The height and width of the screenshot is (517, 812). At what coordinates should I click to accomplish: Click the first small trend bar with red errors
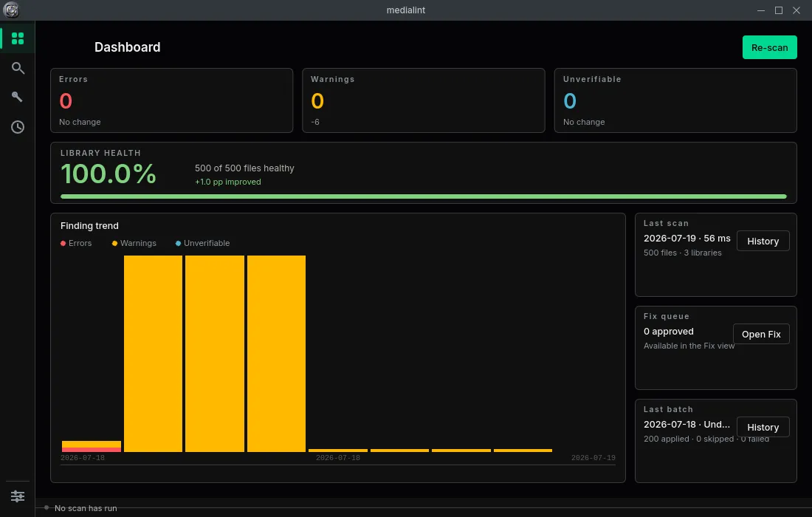(x=91, y=447)
